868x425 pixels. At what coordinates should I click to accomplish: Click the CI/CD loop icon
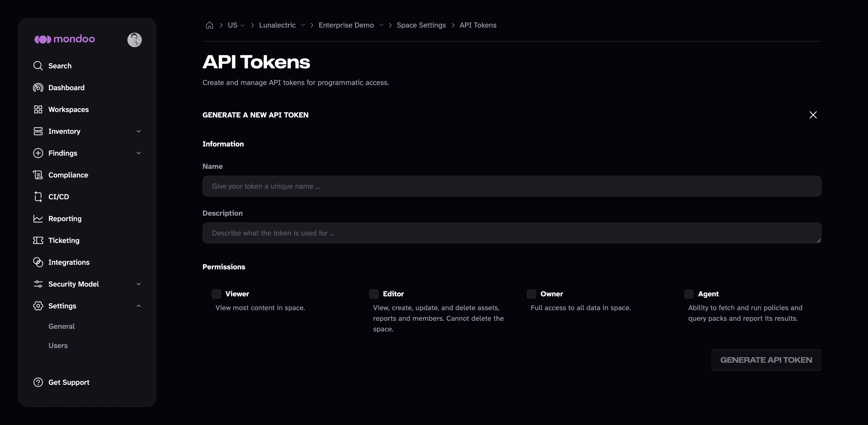tap(38, 197)
